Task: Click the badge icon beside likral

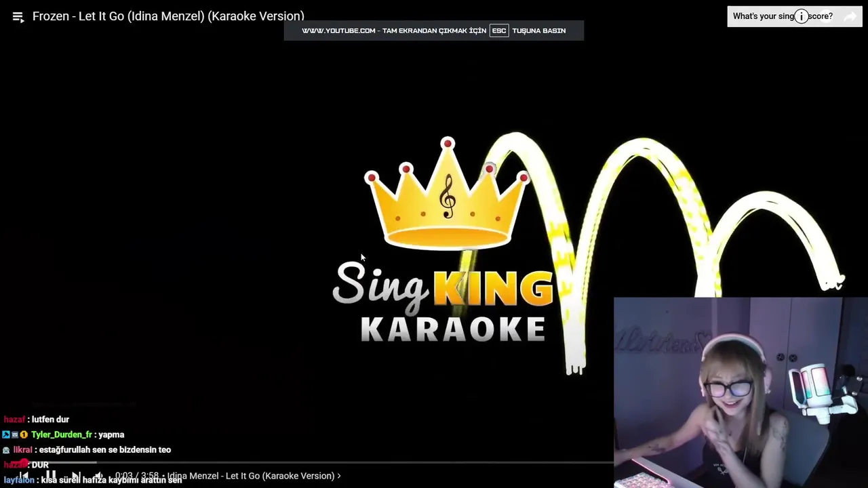Action: [6, 450]
